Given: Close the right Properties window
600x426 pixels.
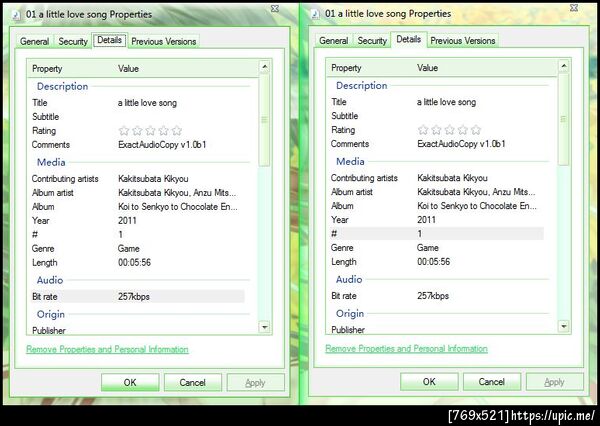Looking at the screenshot, I should (574, 8).
